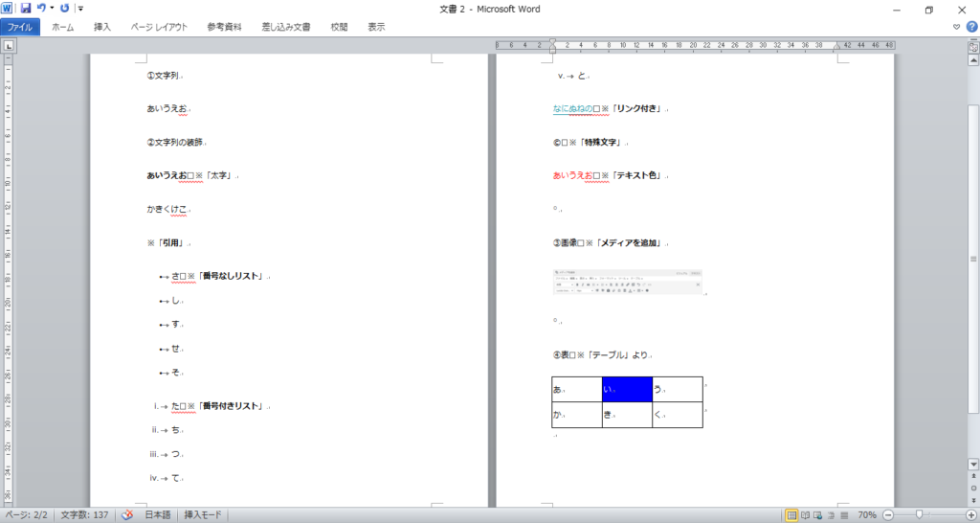980x523 pixels.
Task: Toggle the ruler display button above scrollbar
Action: pyautogui.click(x=972, y=46)
